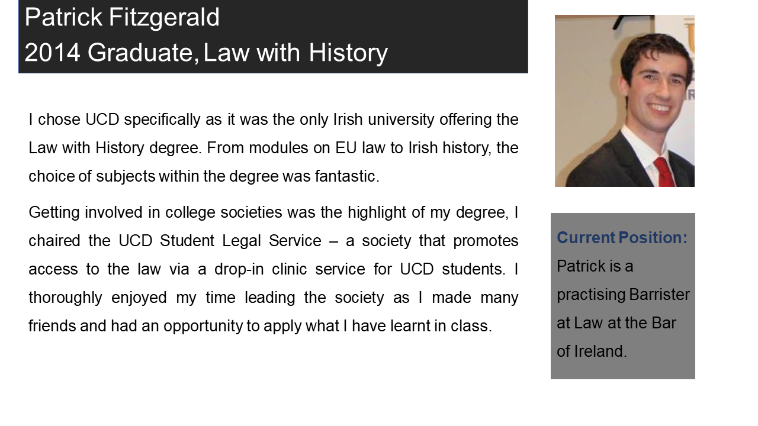Click the line ending "learnt in class."
Image resolution: width=758 pixels, height=426 pixels.
tap(260, 326)
